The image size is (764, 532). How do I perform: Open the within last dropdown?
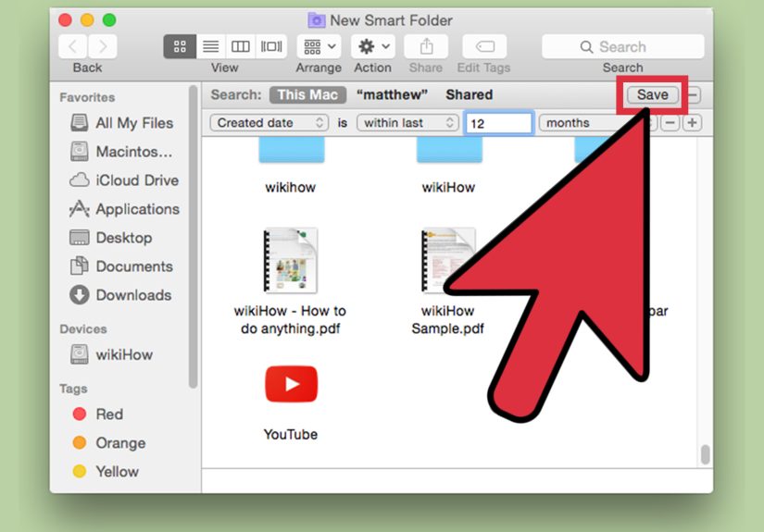coord(407,123)
